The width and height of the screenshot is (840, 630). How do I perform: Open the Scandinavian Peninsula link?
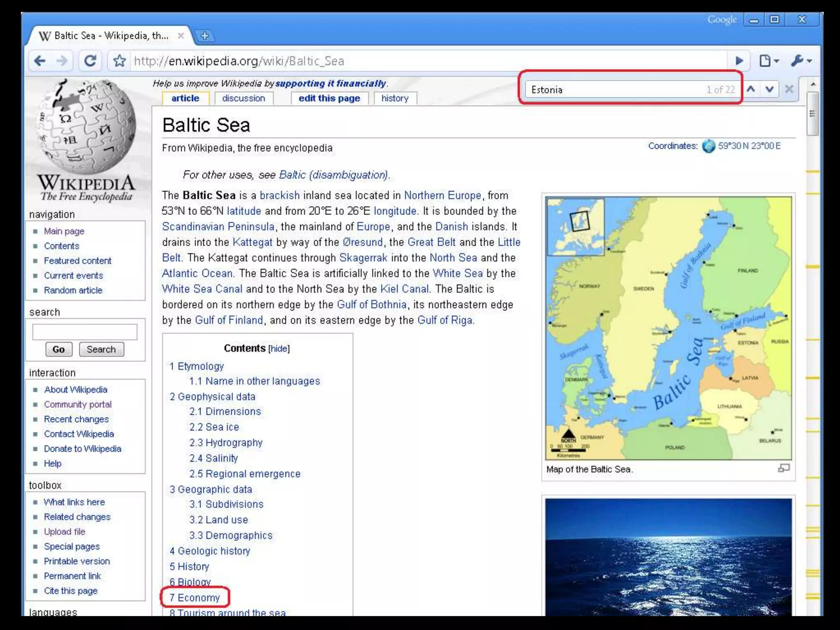point(218,226)
